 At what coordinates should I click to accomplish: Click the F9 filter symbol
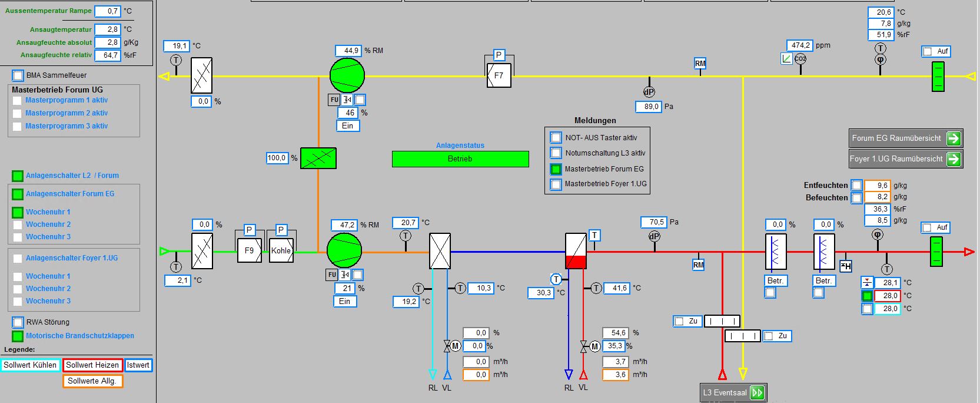[x=250, y=250]
